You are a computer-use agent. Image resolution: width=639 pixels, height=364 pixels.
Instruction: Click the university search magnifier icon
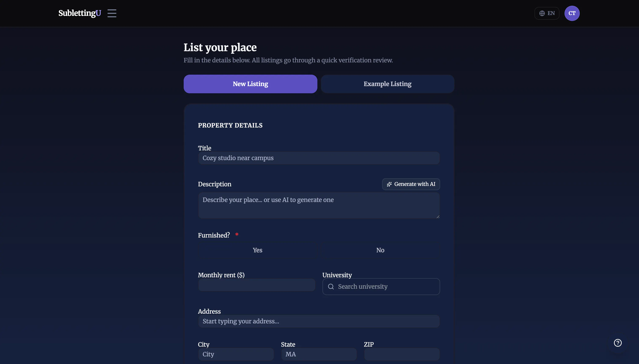pos(331,287)
